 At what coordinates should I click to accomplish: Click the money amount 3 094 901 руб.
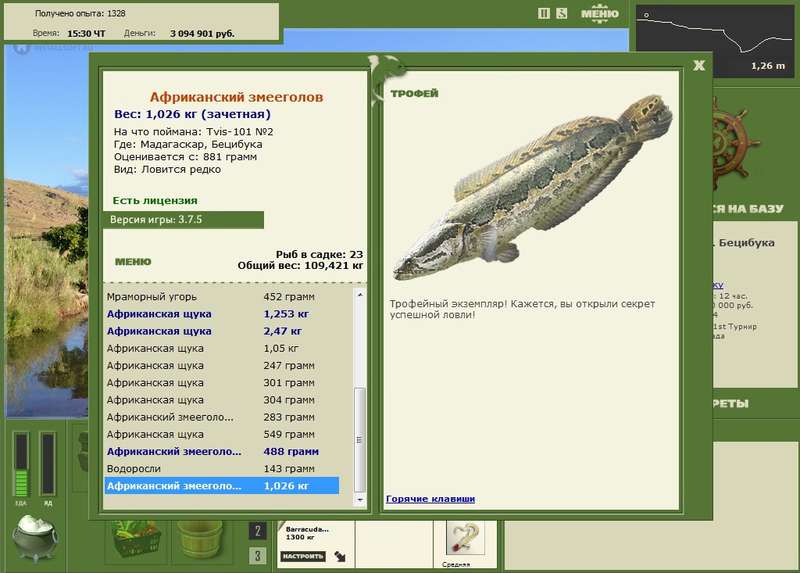(202, 34)
